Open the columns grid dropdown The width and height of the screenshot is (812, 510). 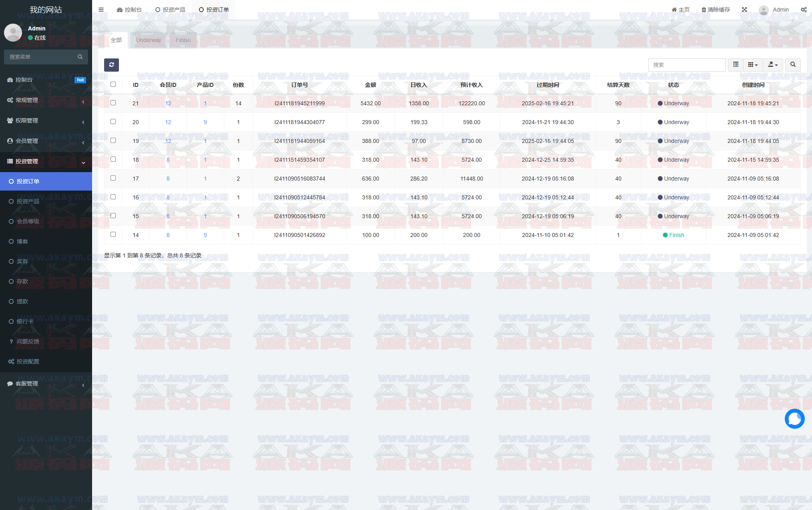click(x=753, y=64)
